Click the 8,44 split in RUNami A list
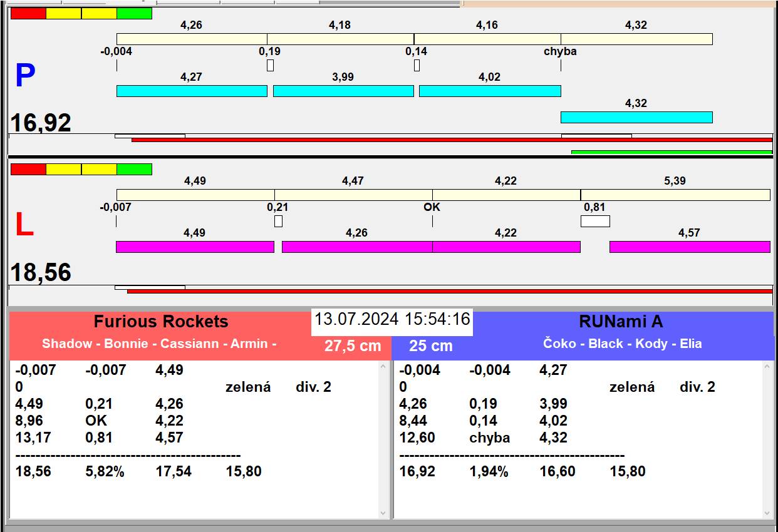This screenshot has width=778, height=532. click(x=413, y=421)
